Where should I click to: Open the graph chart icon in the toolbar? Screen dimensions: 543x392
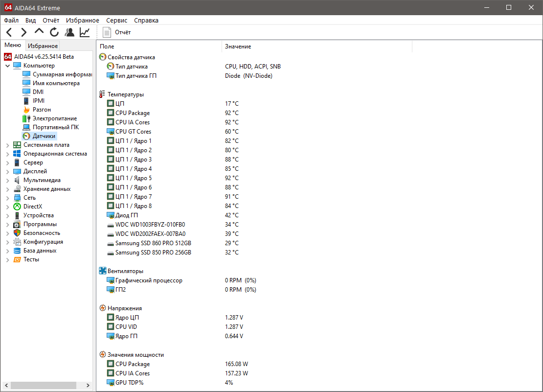click(x=85, y=33)
